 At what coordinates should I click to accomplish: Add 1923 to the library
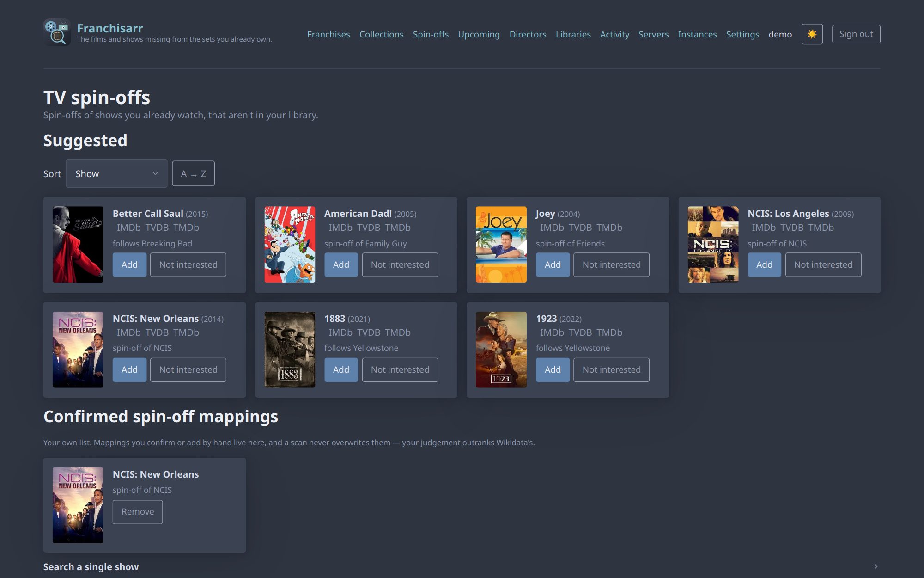553,369
